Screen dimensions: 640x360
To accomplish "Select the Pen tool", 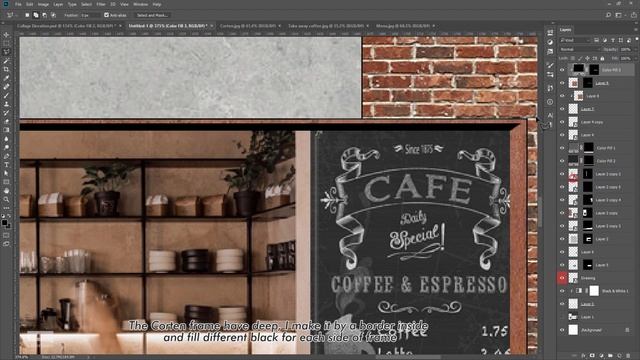I will [x=6, y=156].
